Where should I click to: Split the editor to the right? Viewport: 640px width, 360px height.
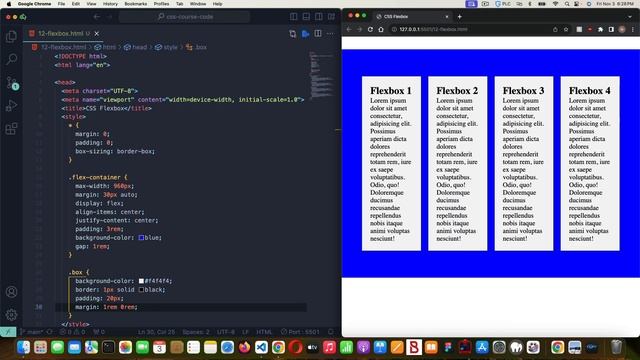[318, 34]
